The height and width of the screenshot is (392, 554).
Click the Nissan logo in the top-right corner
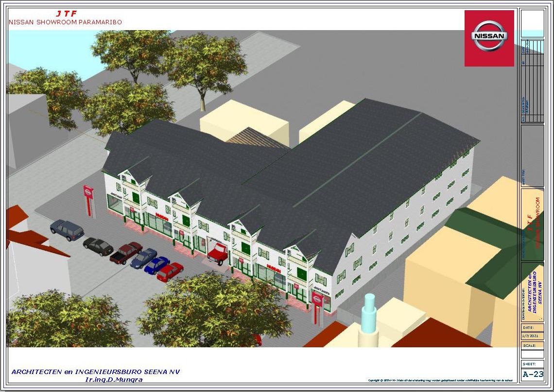[489, 38]
